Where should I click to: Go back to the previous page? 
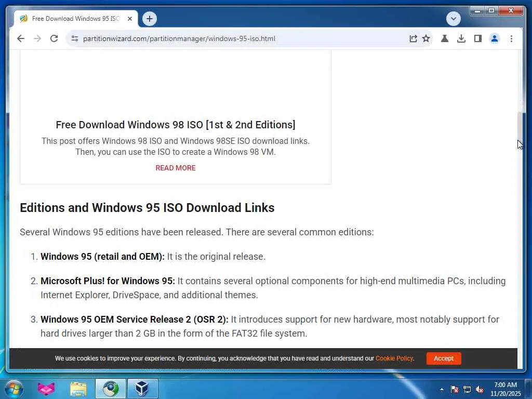[21, 38]
